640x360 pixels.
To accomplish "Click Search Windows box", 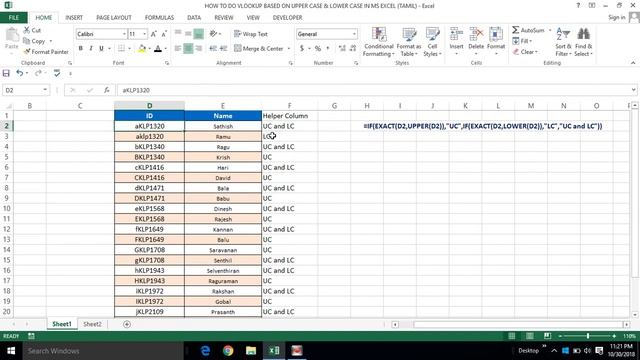I will pos(102,351).
